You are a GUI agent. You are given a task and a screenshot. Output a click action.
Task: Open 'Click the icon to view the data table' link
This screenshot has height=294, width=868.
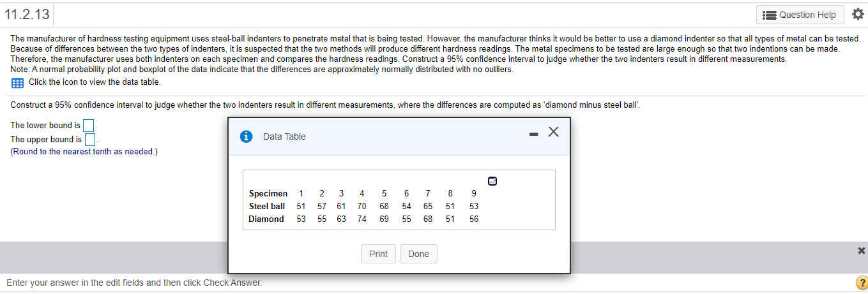[x=95, y=82]
